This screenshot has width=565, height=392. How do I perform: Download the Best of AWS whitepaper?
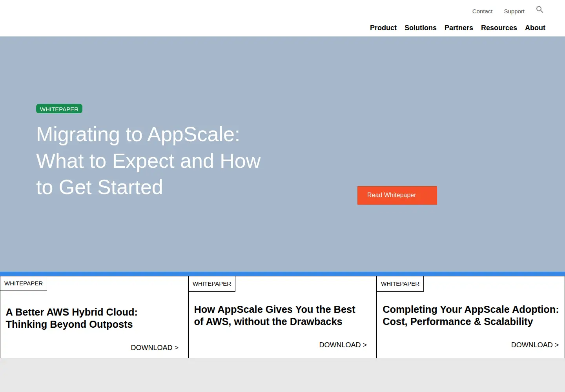pyautogui.click(x=343, y=345)
